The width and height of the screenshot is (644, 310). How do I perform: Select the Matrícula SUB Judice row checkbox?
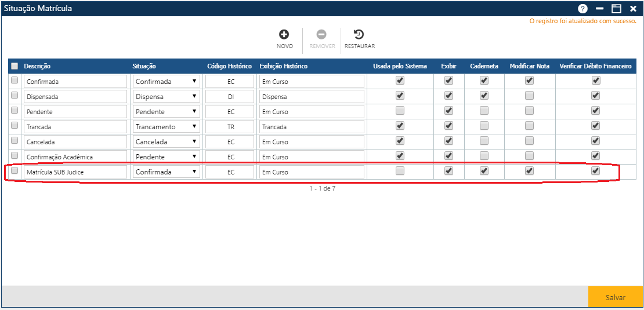pyautogui.click(x=15, y=171)
